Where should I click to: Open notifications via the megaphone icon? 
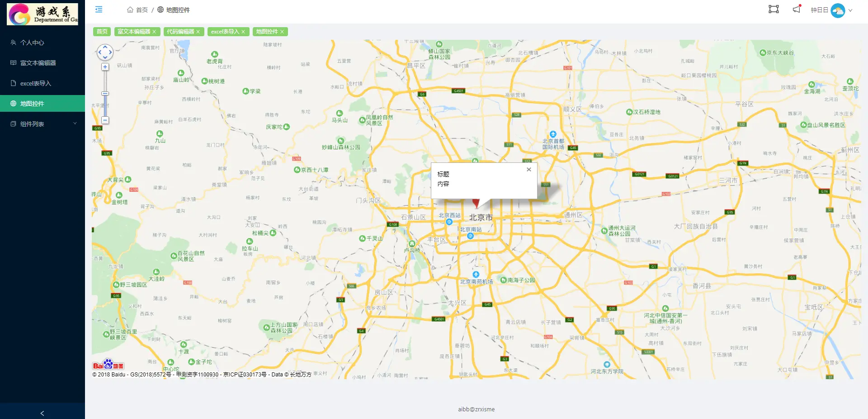click(x=796, y=9)
